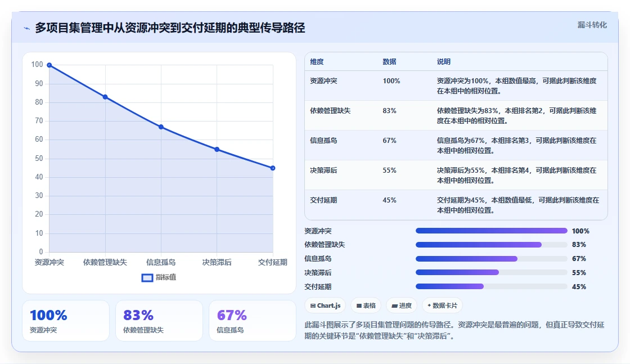Click the 资源冲突 100% progress bar
This screenshot has width=630, height=364.
(x=492, y=231)
